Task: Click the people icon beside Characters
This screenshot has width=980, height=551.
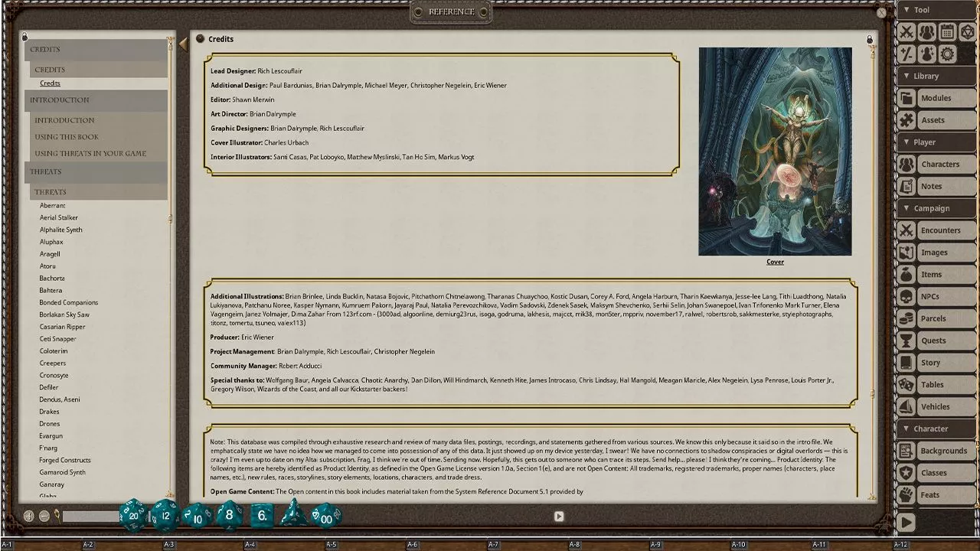Action: 906,164
